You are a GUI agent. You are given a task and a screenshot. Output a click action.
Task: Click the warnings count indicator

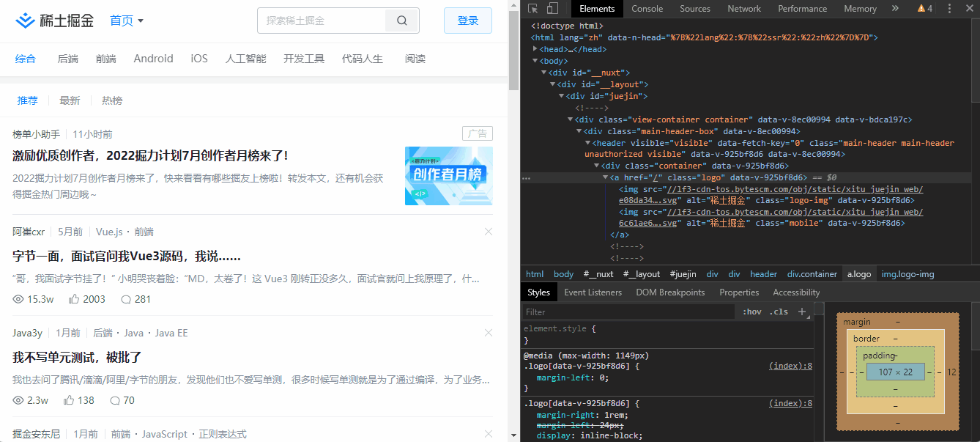925,9
